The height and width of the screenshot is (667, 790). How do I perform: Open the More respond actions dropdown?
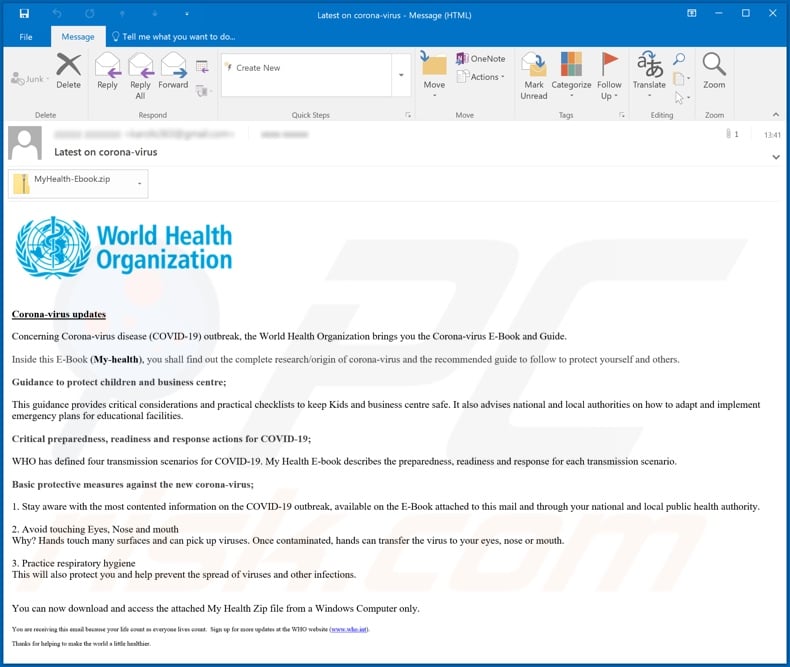[x=203, y=91]
